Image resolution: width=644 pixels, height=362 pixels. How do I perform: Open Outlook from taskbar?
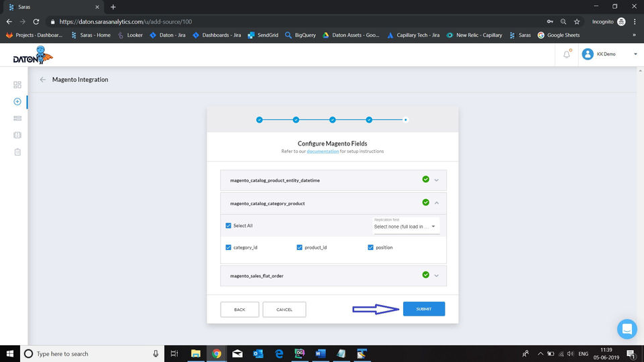pos(258,354)
